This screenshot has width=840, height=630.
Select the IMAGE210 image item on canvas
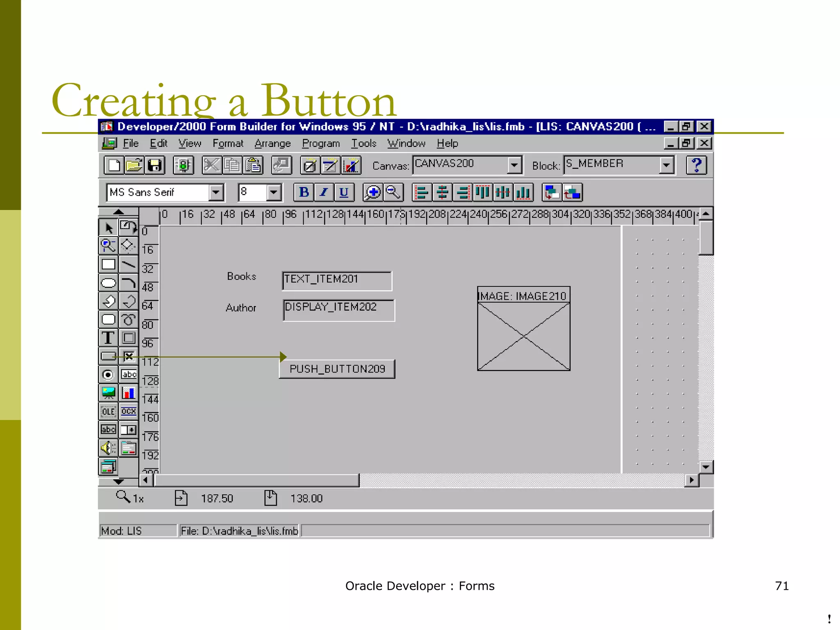pyautogui.click(x=524, y=329)
